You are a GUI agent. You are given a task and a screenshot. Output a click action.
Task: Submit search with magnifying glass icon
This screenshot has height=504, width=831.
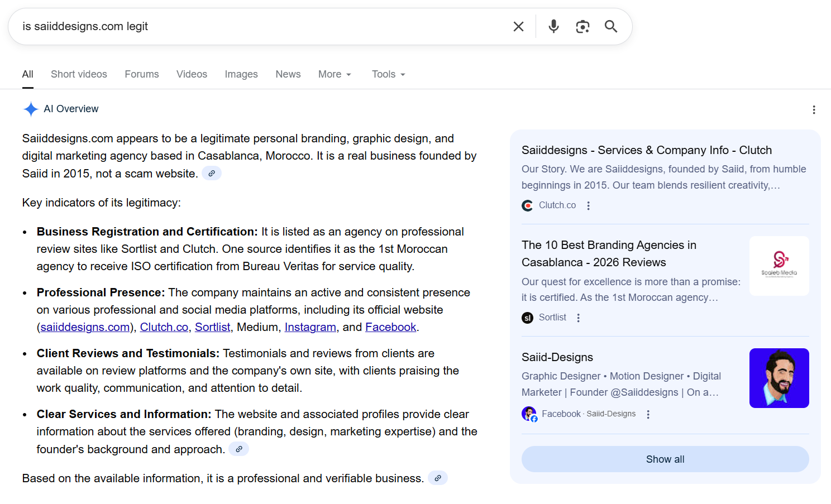[611, 26]
